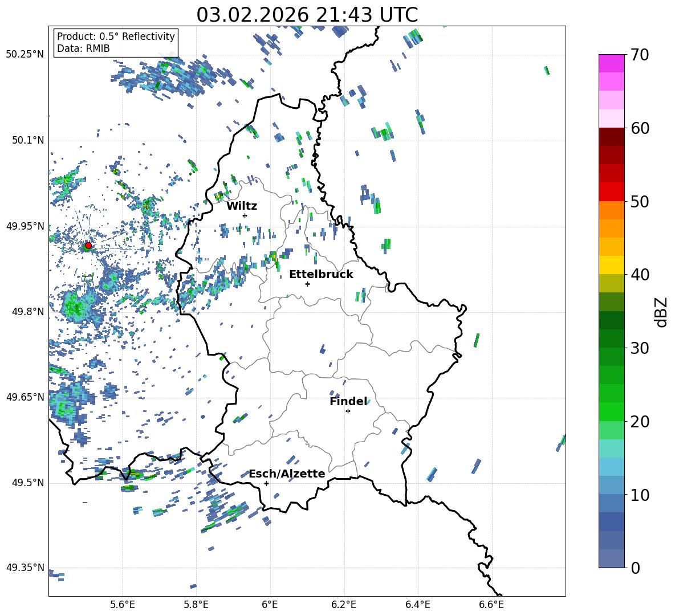Select the Ettelbruck city label
Screen dimensions: 675x616
(x=321, y=274)
